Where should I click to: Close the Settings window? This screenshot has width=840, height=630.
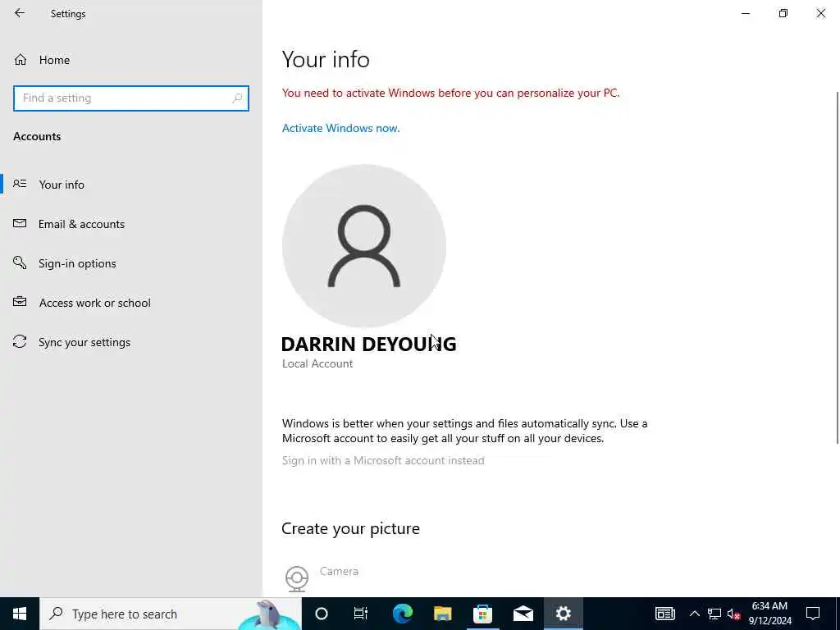click(820, 13)
